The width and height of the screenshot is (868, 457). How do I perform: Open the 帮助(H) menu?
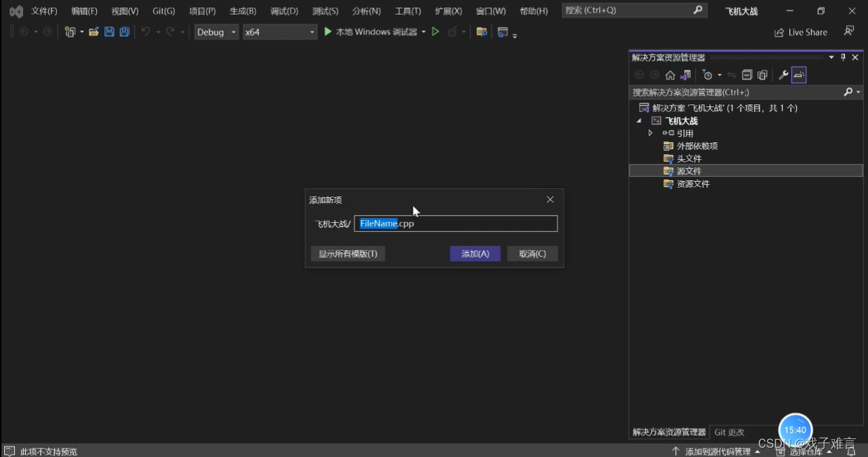533,11
